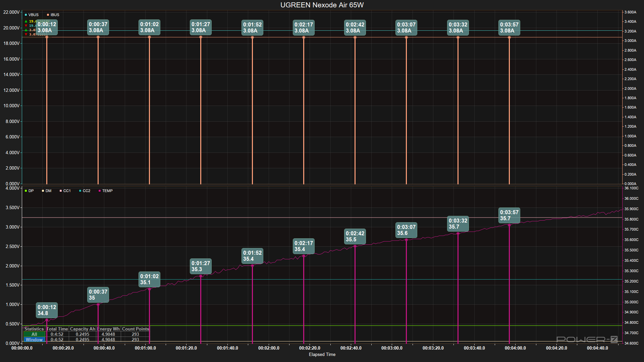Screen dimensions: 644x362
Task: Select the 0:4:52 total time in Window row
Action: click(x=57, y=340)
